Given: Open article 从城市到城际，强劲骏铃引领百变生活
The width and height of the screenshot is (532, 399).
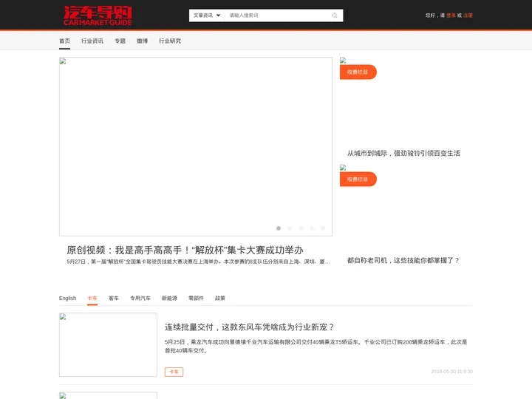Looking at the screenshot, I should click(403, 154).
